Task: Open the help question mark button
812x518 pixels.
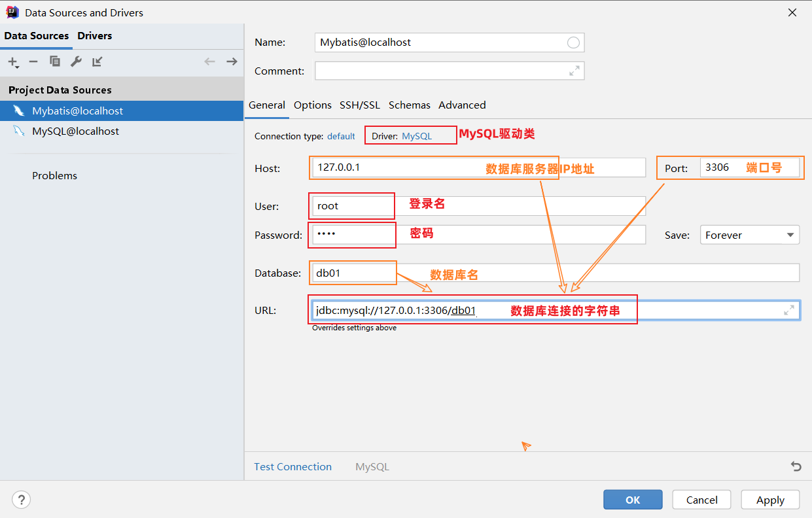Action: pyautogui.click(x=22, y=500)
